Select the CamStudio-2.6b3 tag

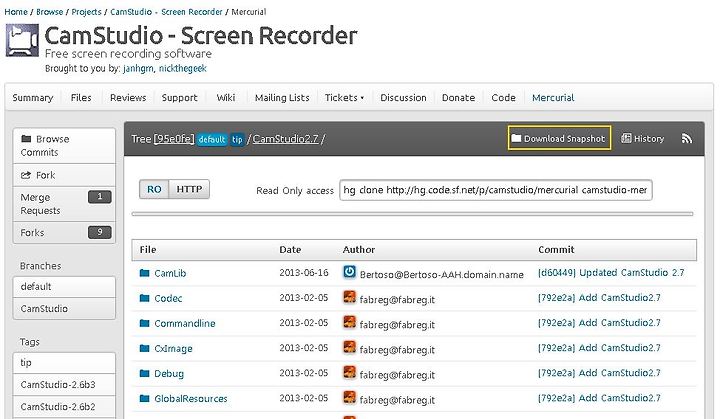(64, 385)
